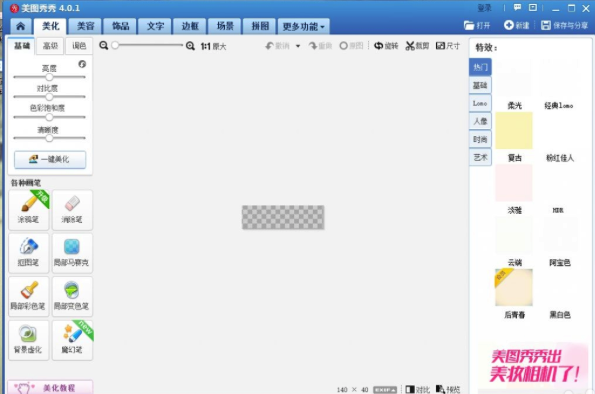
Task: Select the 时尚 effects category
Action: (x=480, y=139)
